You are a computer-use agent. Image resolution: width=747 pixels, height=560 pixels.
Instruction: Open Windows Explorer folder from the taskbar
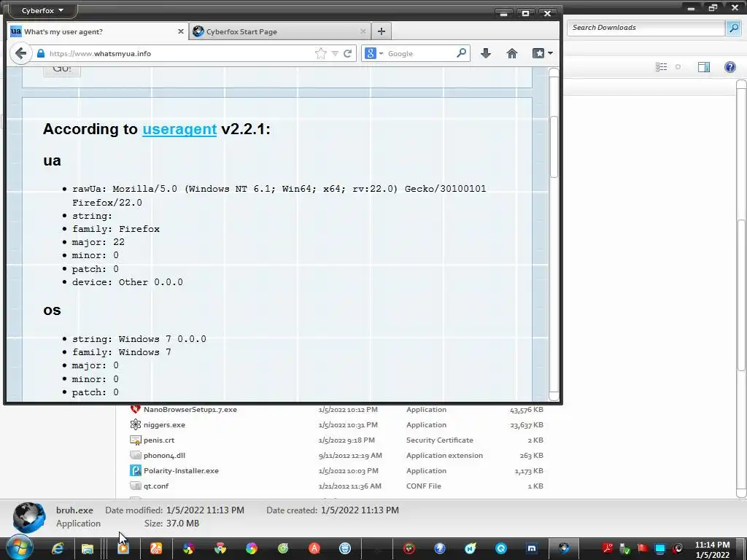pyautogui.click(x=88, y=548)
